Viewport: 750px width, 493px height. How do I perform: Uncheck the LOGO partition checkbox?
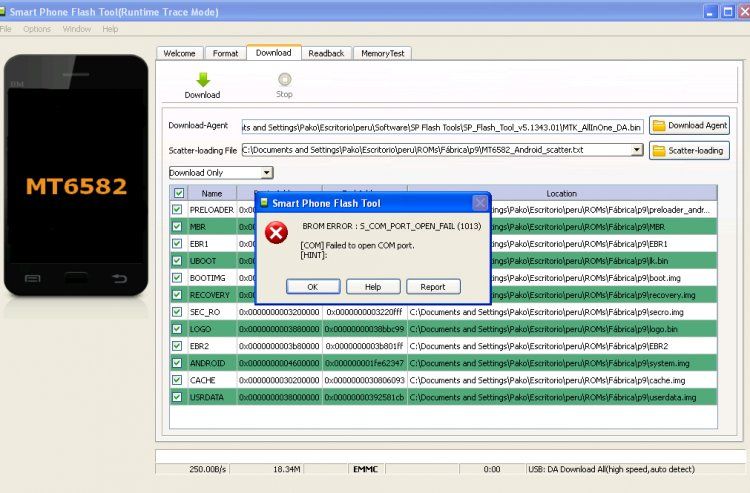pyautogui.click(x=177, y=329)
